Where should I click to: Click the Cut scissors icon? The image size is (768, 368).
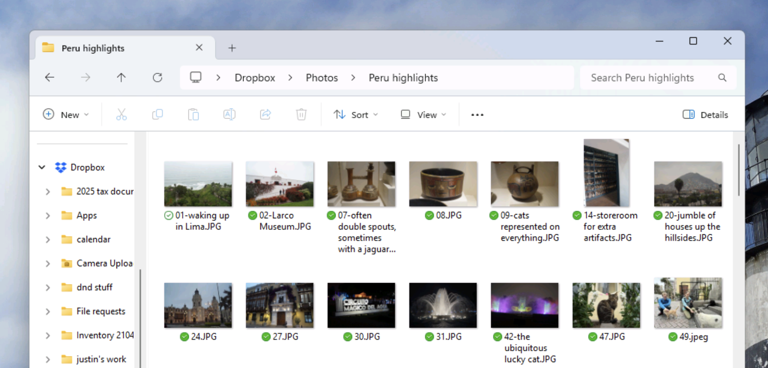(x=121, y=115)
